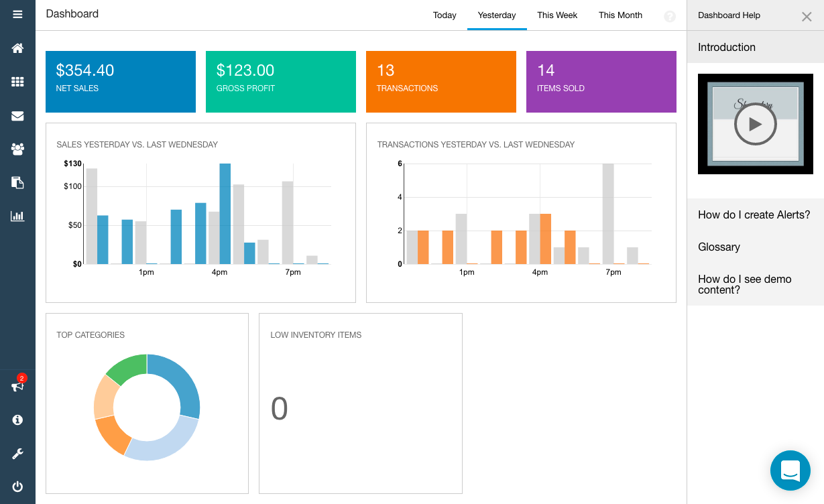Click the power logout icon
This screenshot has height=504, width=824.
click(17, 487)
